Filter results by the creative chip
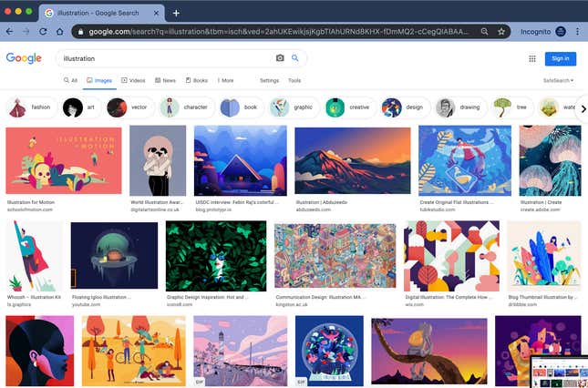588x388 pixels. tap(350, 107)
